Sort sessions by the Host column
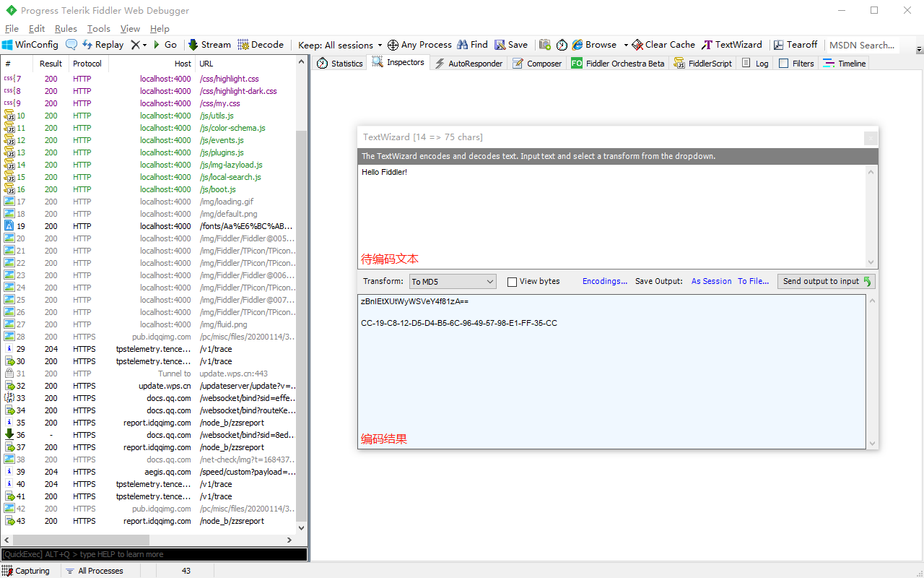Screen dimensions: 924x578 152,64
